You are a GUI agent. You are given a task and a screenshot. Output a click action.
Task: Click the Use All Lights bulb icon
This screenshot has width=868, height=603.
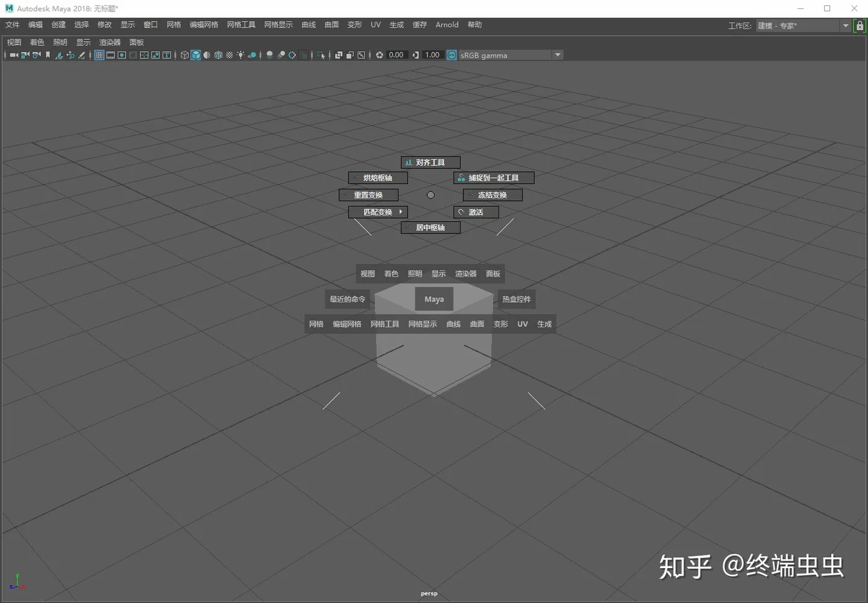[x=241, y=55]
